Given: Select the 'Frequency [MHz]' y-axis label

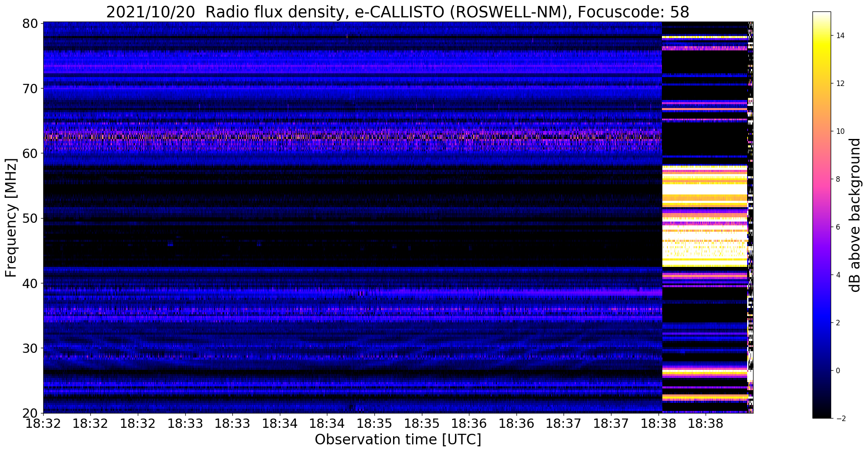Looking at the screenshot, I should (11, 218).
